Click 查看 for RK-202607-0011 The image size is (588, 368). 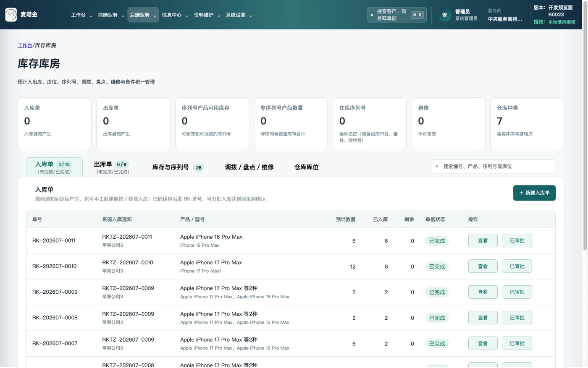coord(483,241)
